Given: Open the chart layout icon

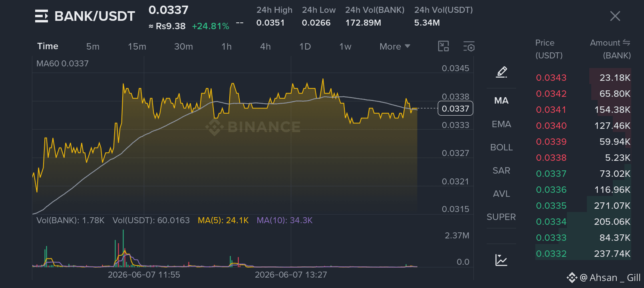Looking at the screenshot, I should coord(443,46).
